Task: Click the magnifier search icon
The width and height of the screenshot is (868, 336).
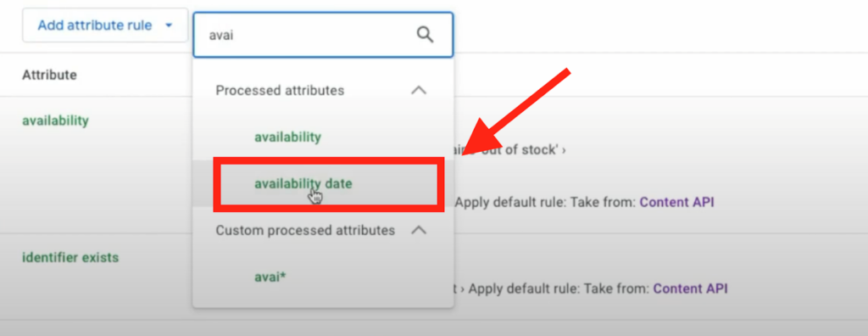Action: pos(425,36)
